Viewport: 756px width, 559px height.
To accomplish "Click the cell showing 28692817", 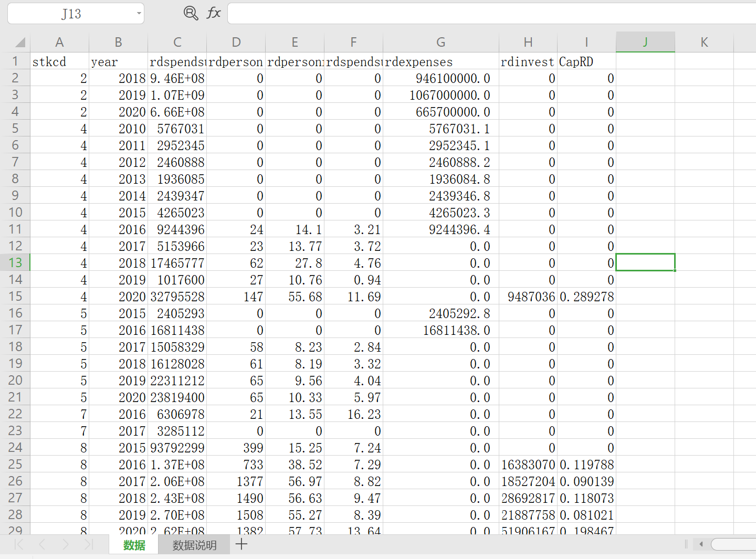I will (x=528, y=498).
